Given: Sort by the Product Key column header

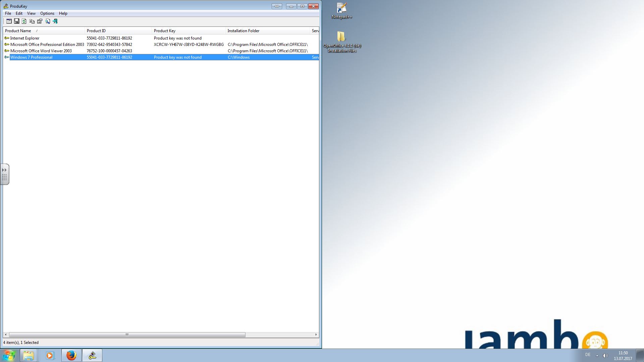Looking at the screenshot, I should coord(189,31).
